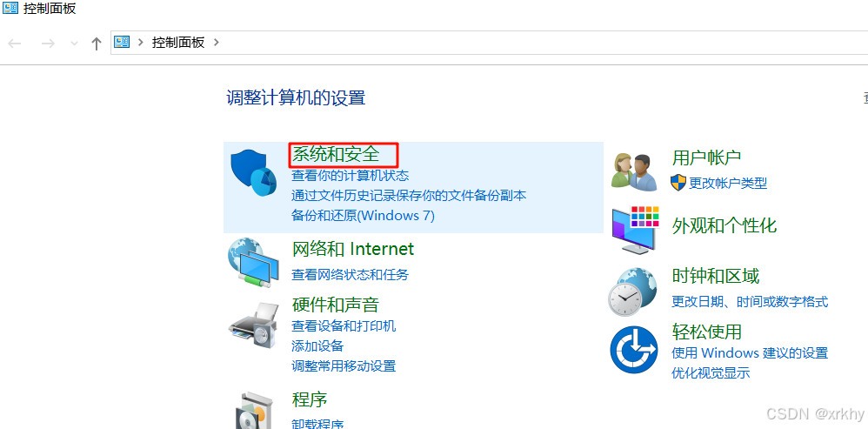Expand the chevron before 控制面板 in the breadcrumb
This screenshot has height=429, width=868.
[141, 42]
